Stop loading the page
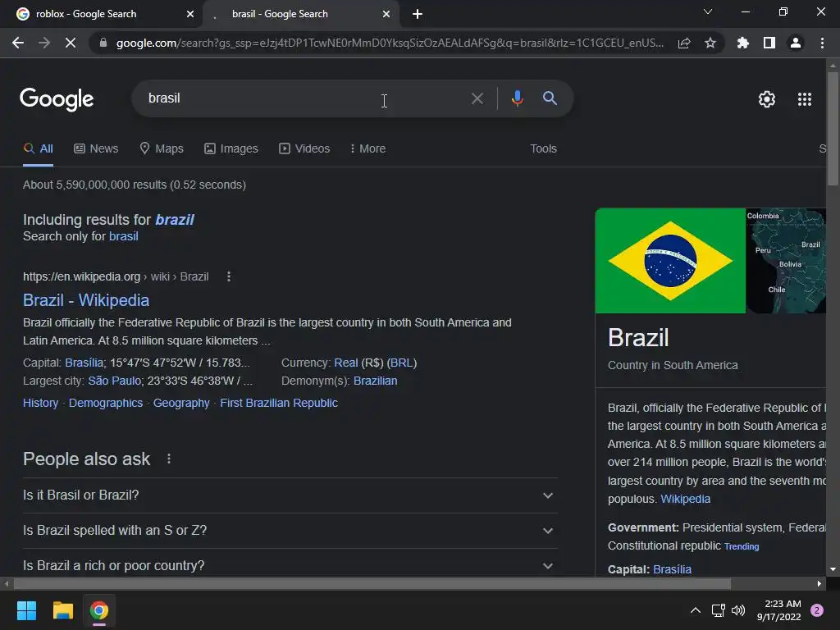This screenshot has height=630, width=840. pos(71,43)
